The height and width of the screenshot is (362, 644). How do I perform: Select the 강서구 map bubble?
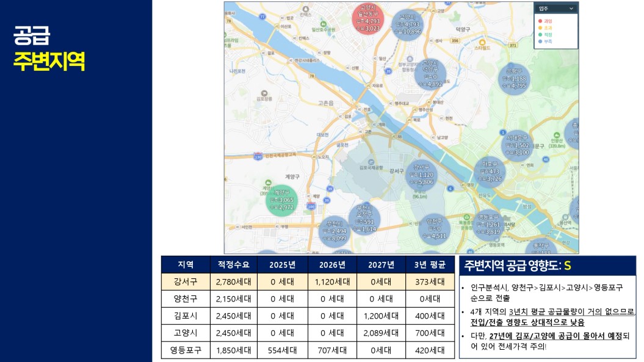point(421,175)
